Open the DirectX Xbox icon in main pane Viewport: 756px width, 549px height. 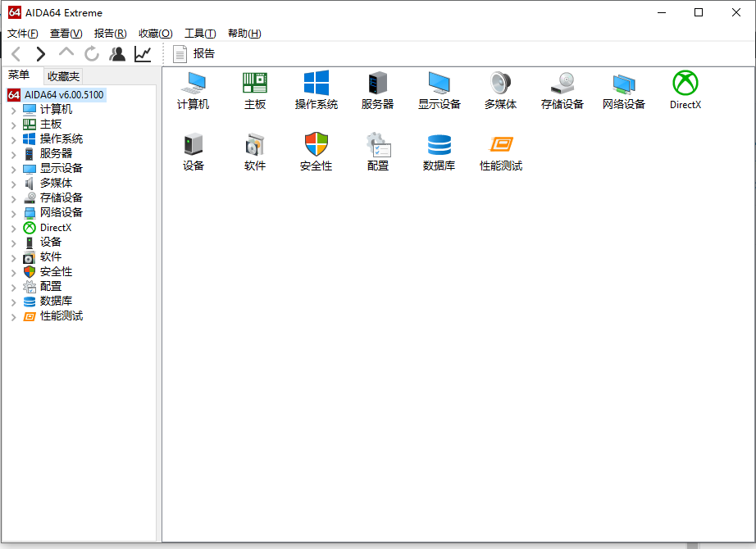coord(685,90)
